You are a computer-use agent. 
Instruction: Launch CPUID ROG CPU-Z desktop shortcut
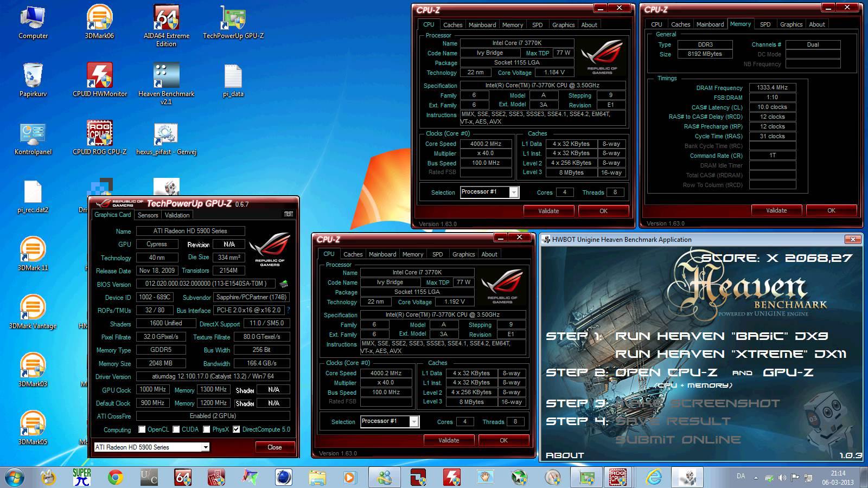(x=99, y=139)
